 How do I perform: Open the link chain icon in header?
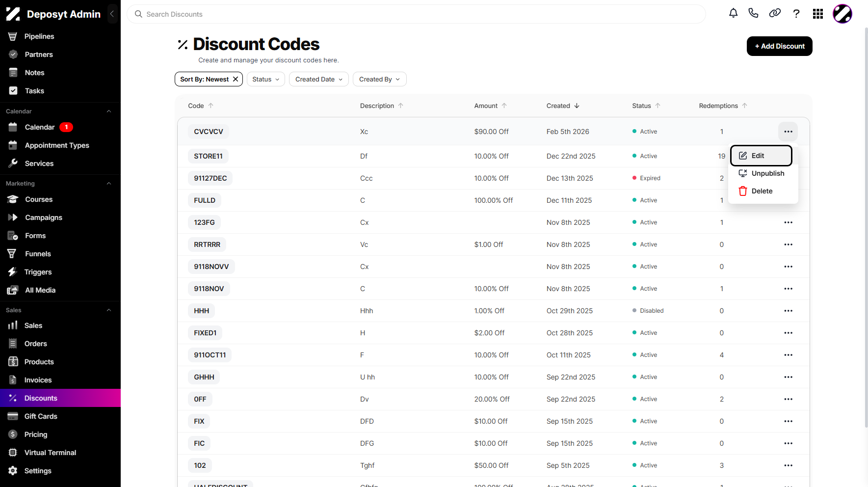click(775, 14)
